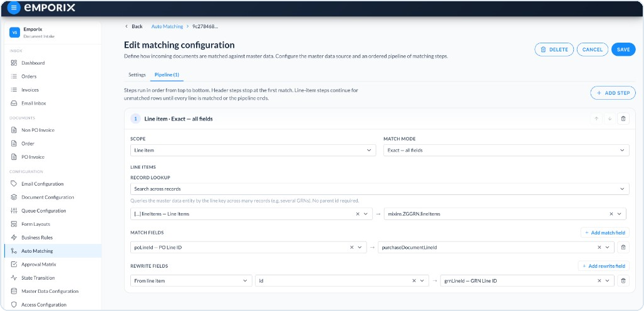
Task: Delete the grnLineId rewrite field row
Action: click(623, 281)
